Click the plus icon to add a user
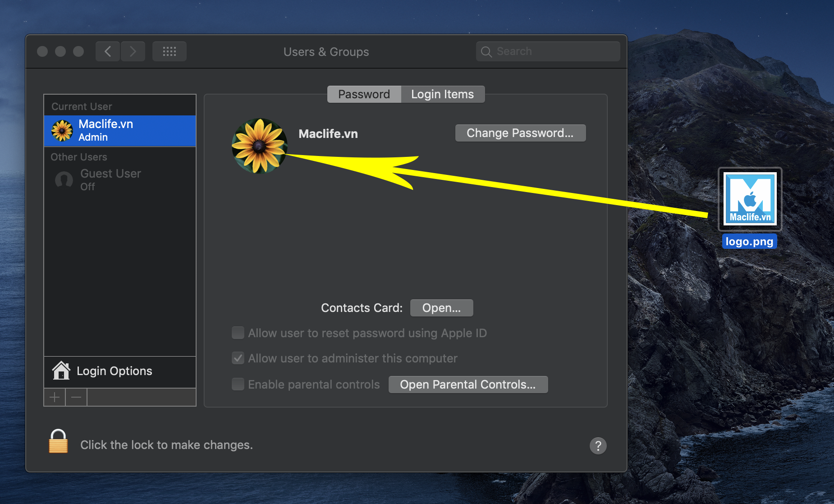The image size is (834, 504). [54, 397]
